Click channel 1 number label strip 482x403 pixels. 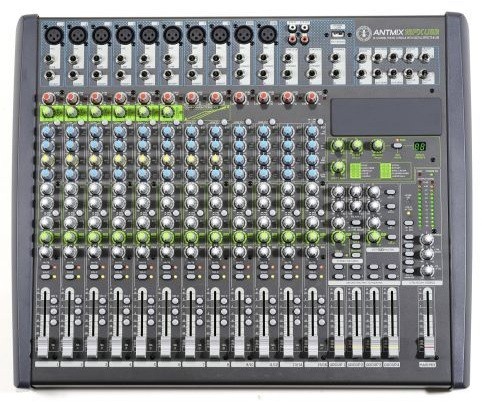[x=47, y=365]
